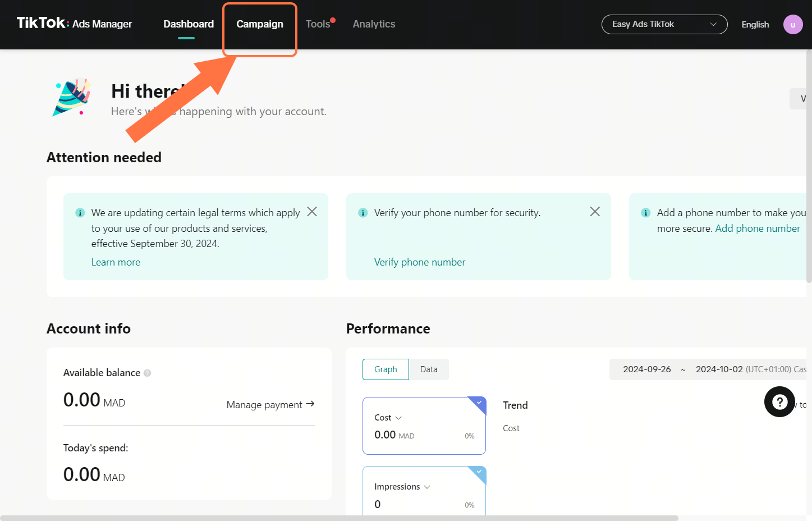Click the help question mark button
This screenshot has height=521, width=812.
(779, 401)
